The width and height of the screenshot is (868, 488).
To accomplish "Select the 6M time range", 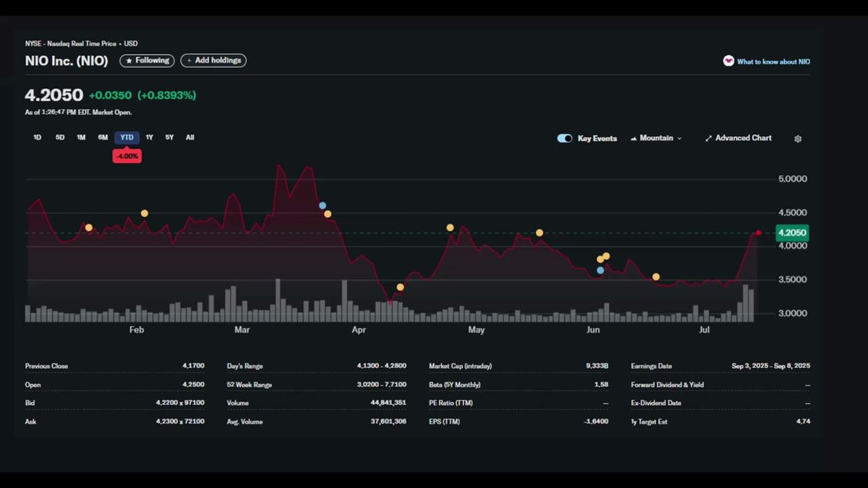I will coord(103,137).
